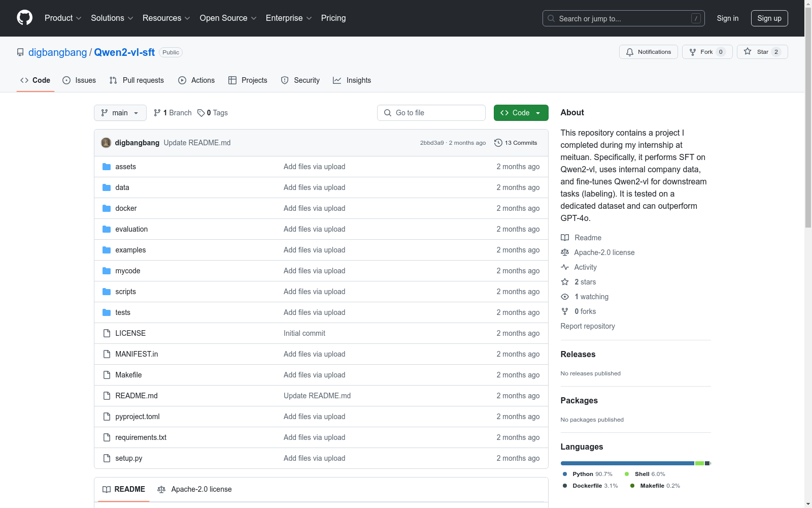The height and width of the screenshot is (508, 812).
Task: Click the tag icon beside 0 Tags
Action: point(201,113)
